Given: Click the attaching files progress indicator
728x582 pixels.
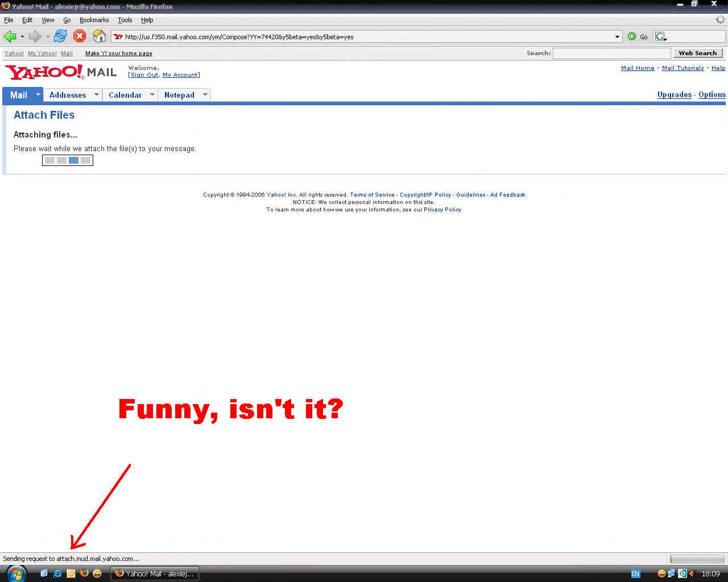Looking at the screenshot, I should pos(68,160).
